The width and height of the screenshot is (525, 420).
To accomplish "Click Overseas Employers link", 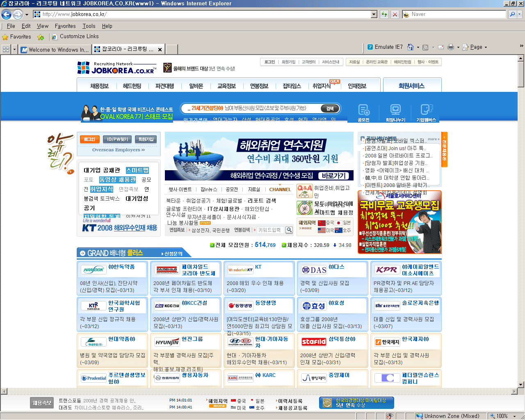I will tap(119, 150).
